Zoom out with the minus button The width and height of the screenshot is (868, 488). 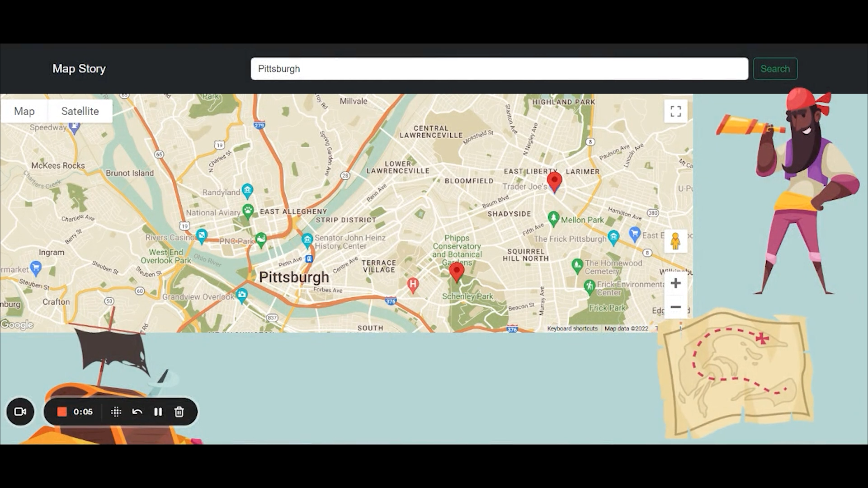675,307
